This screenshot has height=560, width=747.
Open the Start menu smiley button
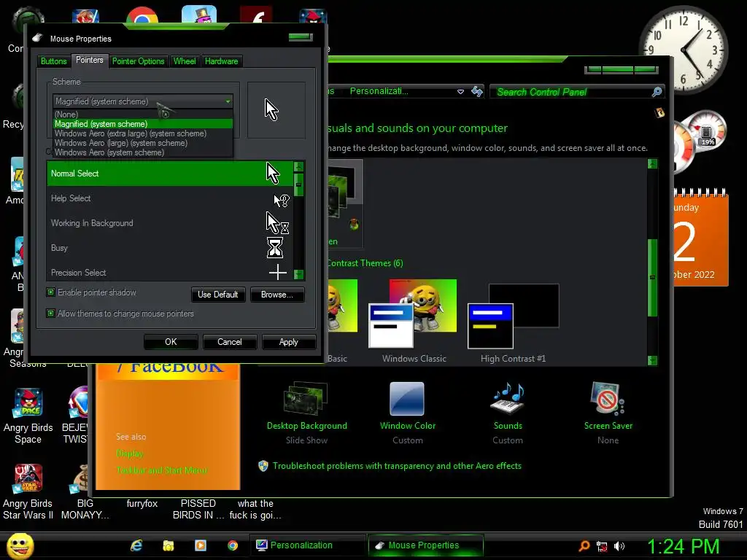20,545
